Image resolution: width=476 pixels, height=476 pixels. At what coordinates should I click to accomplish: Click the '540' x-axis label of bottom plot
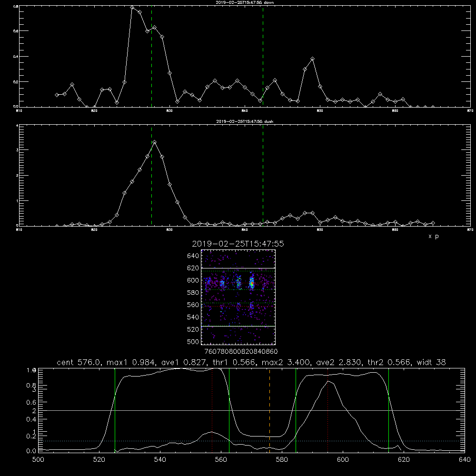pos(160,459)
